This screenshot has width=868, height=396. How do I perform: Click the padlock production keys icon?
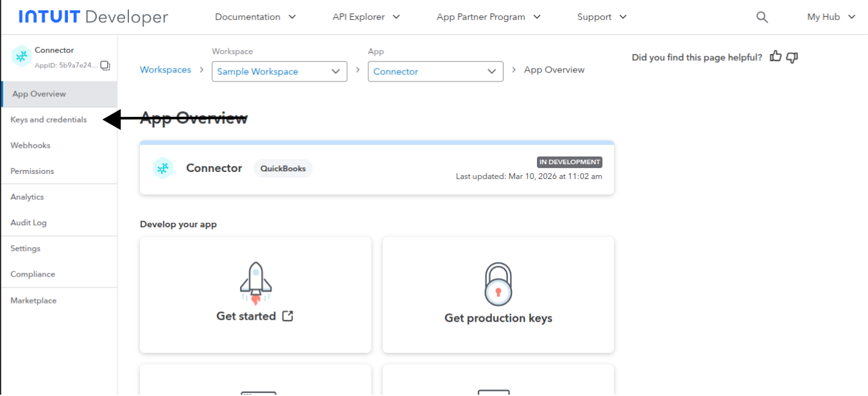click(x=498, y=284)
